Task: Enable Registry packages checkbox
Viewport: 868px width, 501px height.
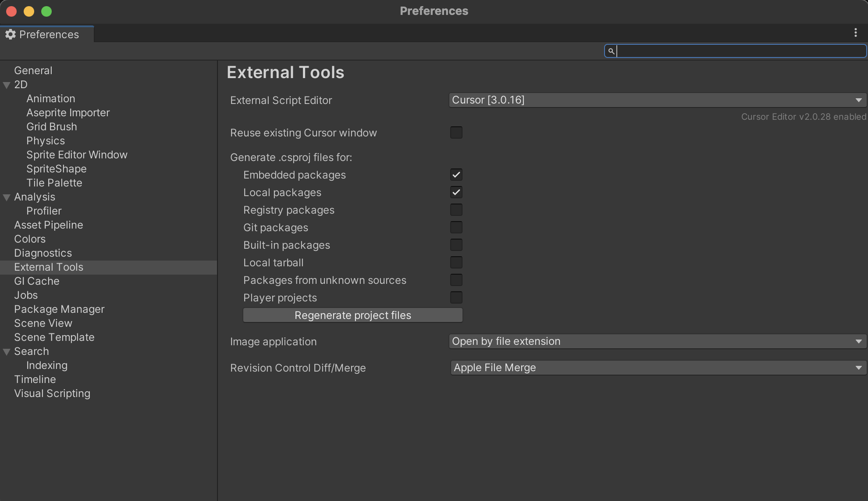Action: coord(456,210)
